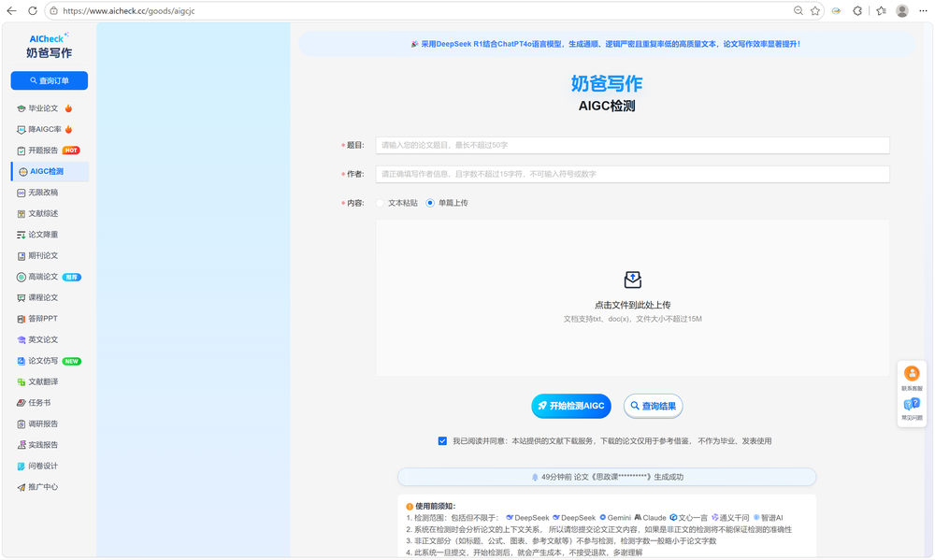This screenshot has width=935, height=560.
Task: Open favorites list icon in toolbar
Action: [882, 10]
